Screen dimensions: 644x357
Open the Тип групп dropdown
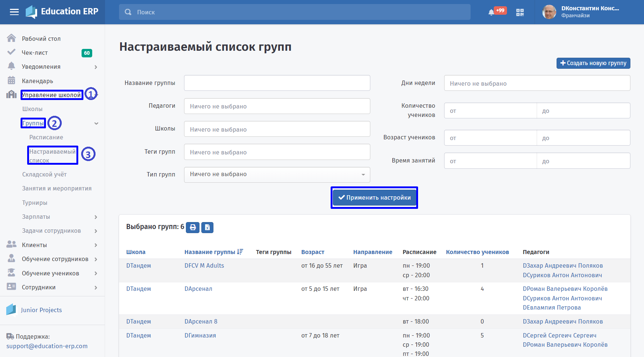coord(277,175)
